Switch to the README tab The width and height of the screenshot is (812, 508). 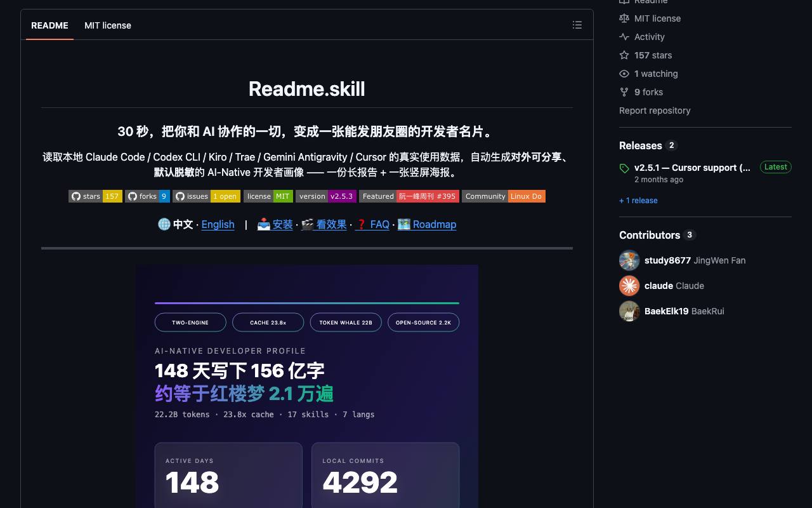click(x=49, y=25)
